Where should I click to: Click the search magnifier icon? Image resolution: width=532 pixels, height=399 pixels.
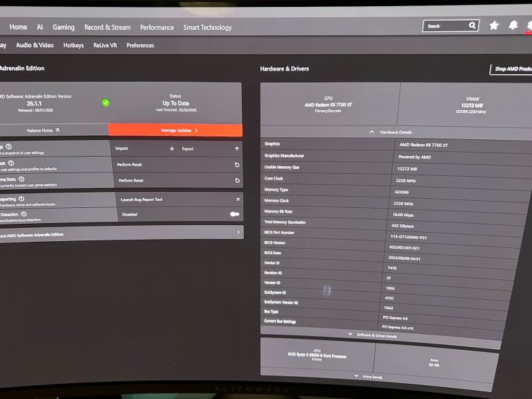click(472, 26)
